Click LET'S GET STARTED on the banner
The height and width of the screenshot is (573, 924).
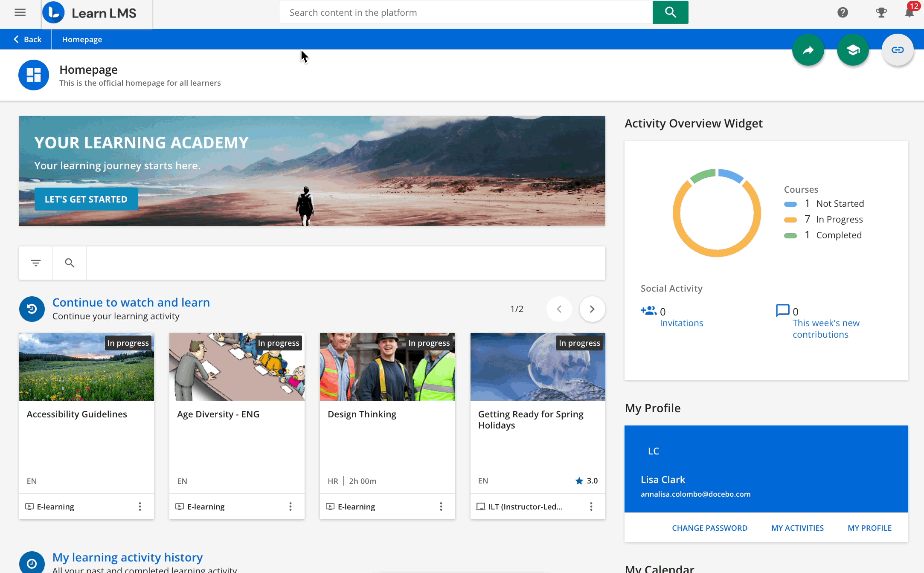point(86,199)
